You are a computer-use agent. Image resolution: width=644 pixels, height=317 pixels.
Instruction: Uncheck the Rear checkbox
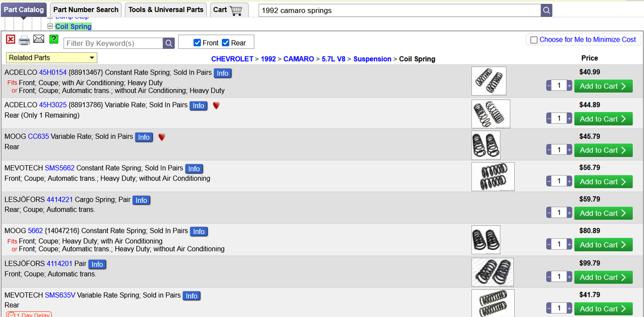(226, 43)
